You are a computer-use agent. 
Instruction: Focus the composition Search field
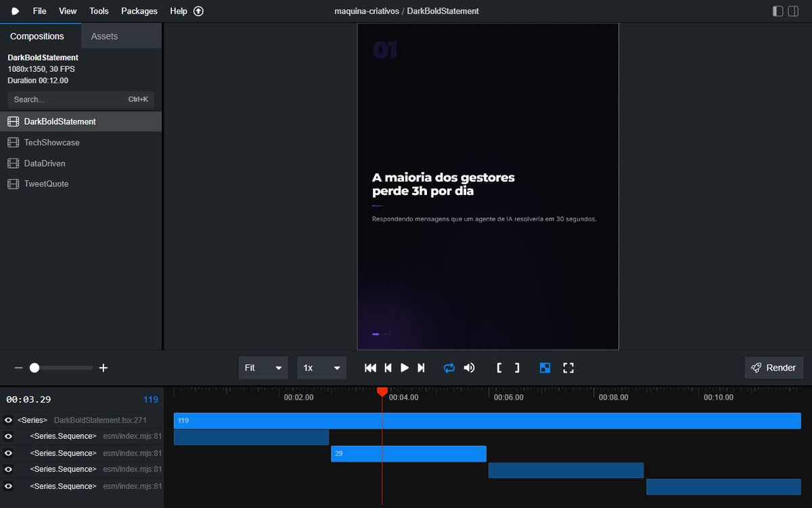(81, 100)
